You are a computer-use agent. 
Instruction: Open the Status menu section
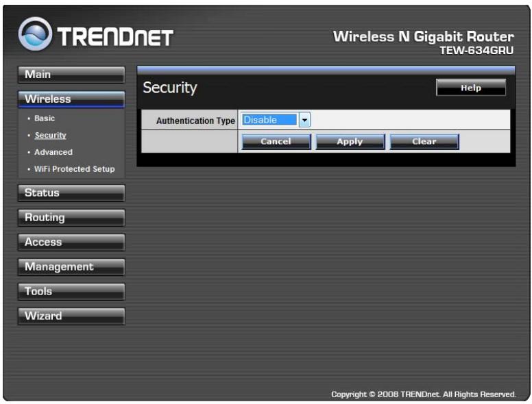[x=71, y=193]
